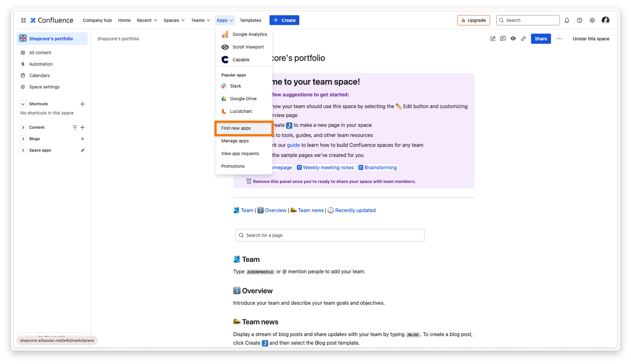Click the Shopcore's portfolio space icon
Screen dimensions: 631x364
point(23,38)
